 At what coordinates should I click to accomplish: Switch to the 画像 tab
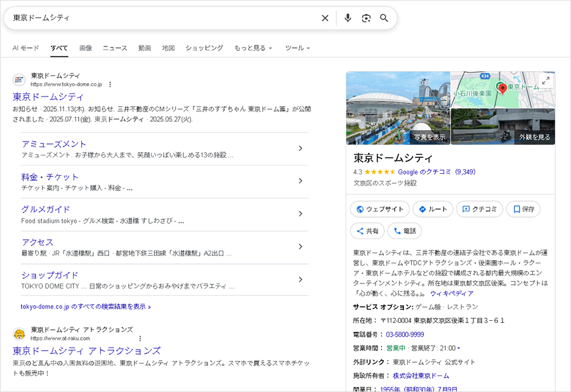pos(86,48)
